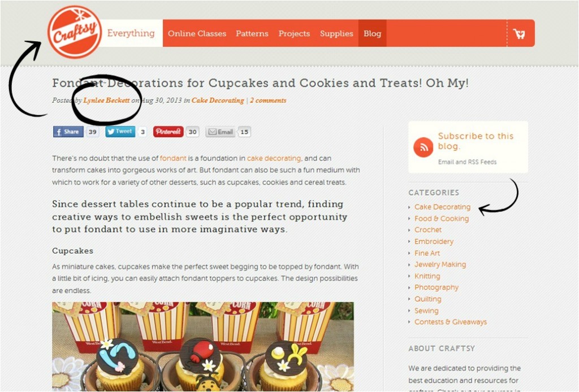Click the orange RSS feed icon

click(423, 147)
